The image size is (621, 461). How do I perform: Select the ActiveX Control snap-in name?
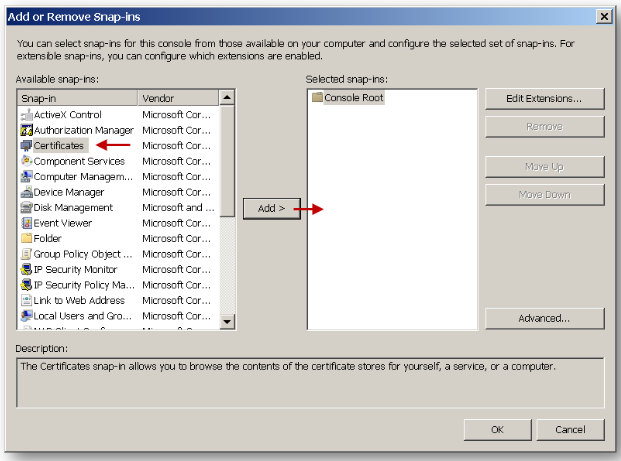tap(68, 115)
